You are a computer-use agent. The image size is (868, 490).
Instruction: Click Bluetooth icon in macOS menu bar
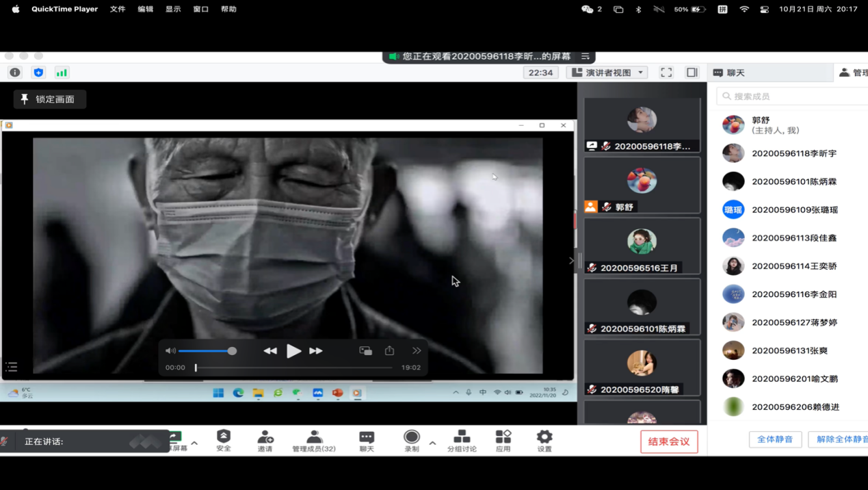point(638,9)
